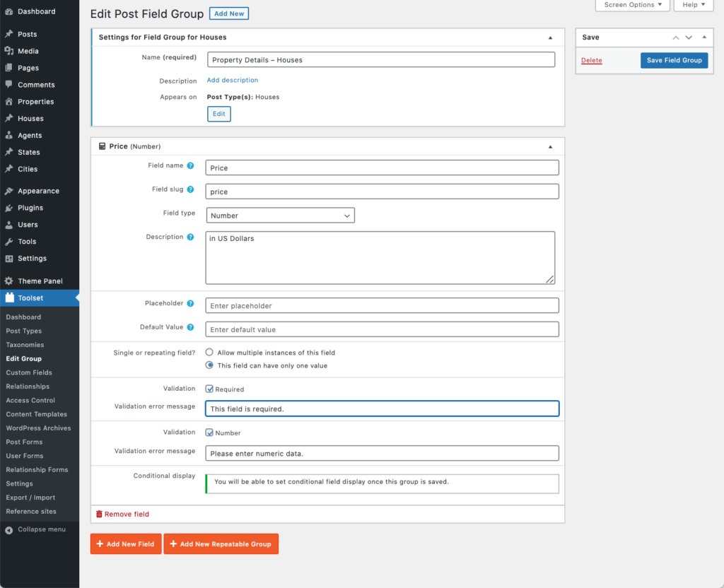This screenshot has width=724, height=588.
Task: Click the Theme Panel gear icon
Action: (8, 281)
